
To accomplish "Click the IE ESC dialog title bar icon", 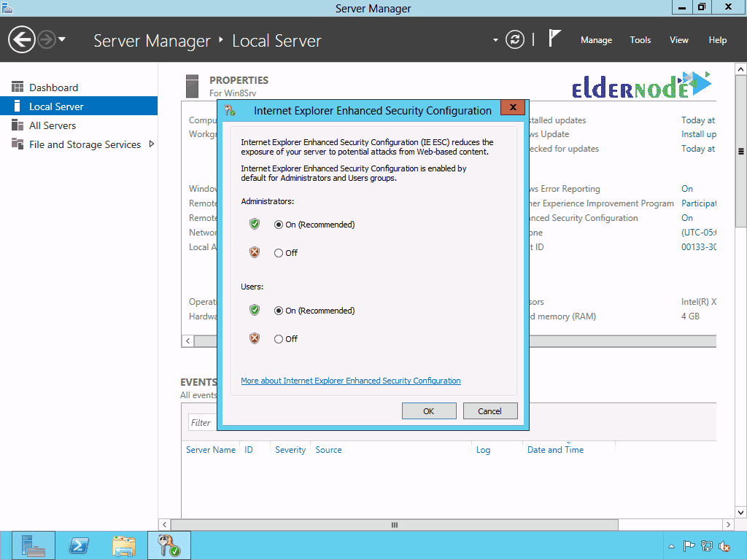I will 230,111.
